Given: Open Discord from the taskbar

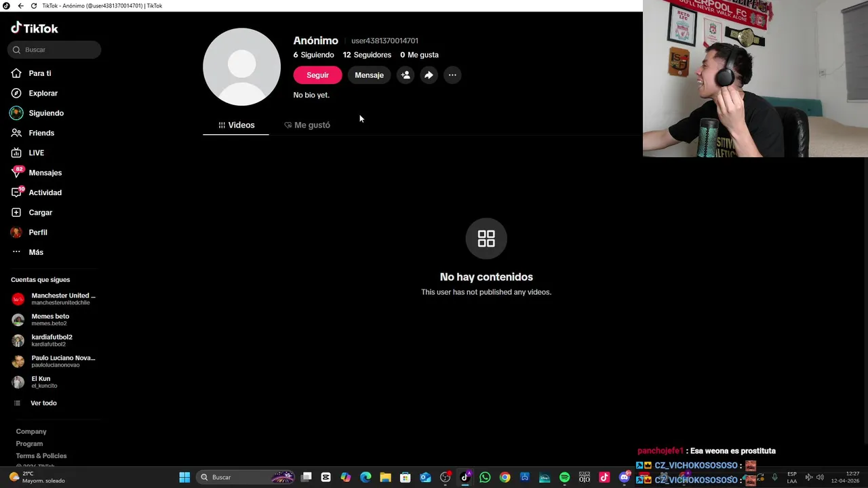Looking at the screenshot, I should click(625, 477).
